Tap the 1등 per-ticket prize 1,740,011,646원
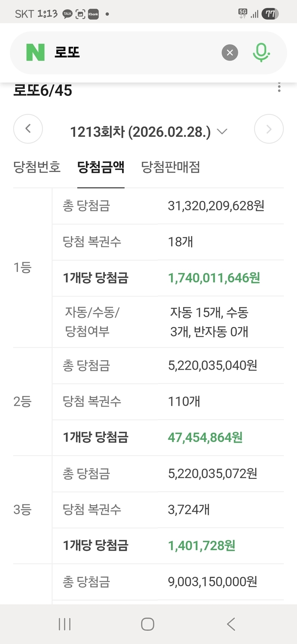The width and height of the screenshot is (297, 644). point(214,278)
